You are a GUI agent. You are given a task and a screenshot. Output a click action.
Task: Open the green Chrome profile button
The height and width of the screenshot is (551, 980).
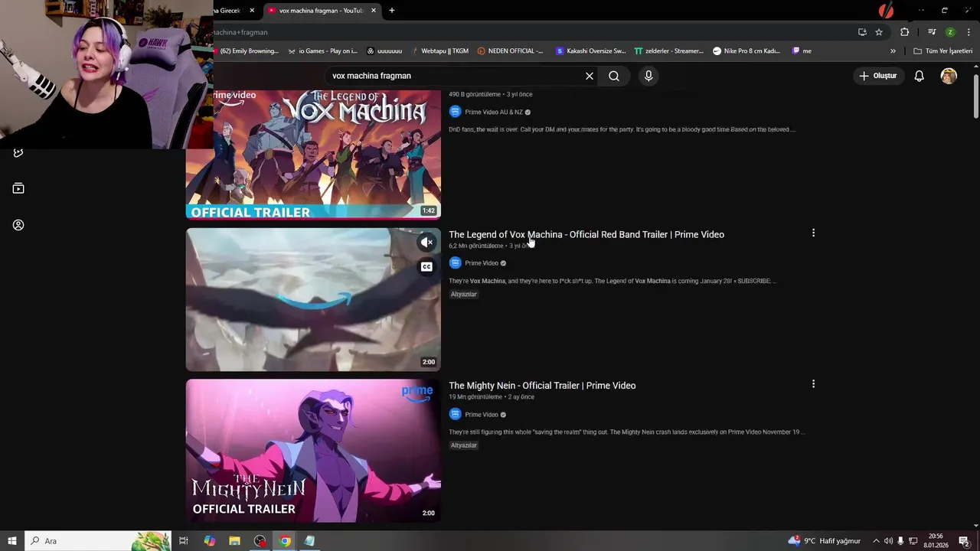click(950, 32)
